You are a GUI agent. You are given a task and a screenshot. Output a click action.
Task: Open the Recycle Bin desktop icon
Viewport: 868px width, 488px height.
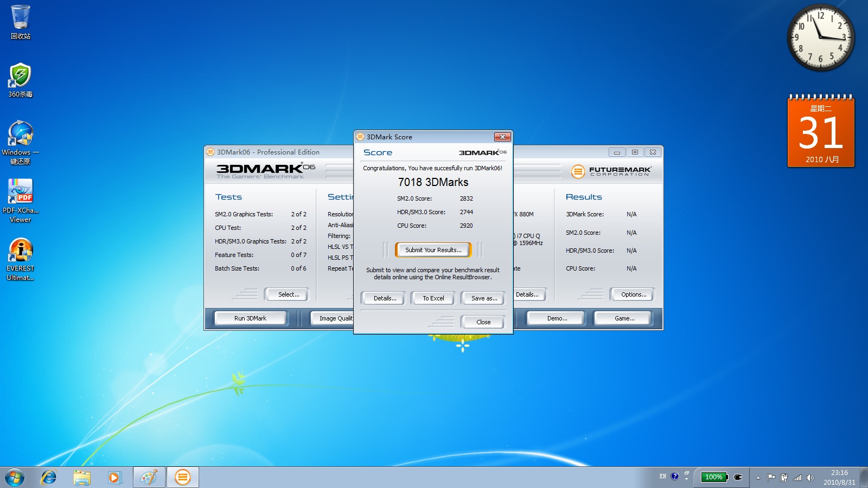click(21, 22)
